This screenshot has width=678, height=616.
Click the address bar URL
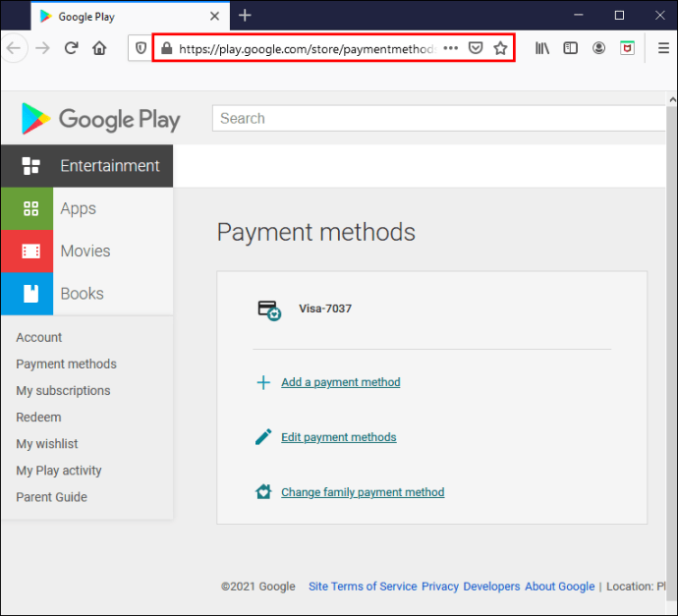[308, 49]
